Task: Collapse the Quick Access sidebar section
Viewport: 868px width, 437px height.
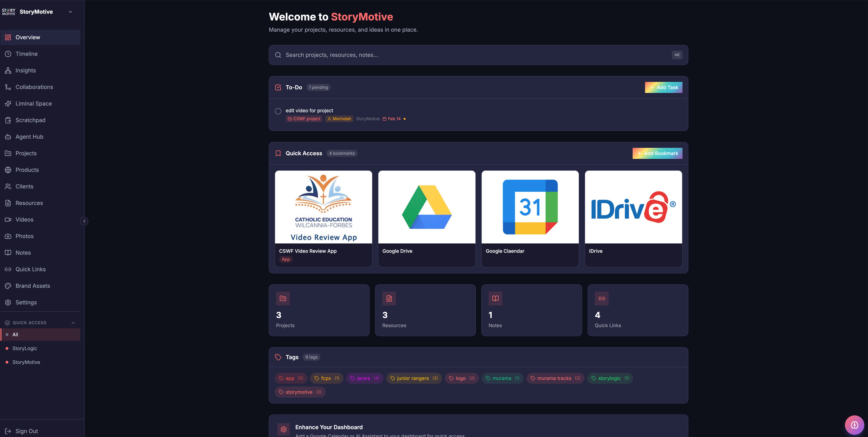Action: [x=73, y=323]
